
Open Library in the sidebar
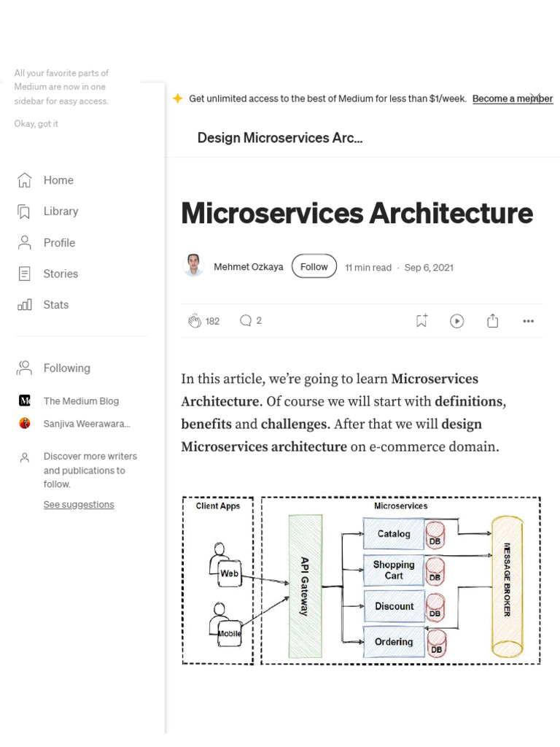61,211
